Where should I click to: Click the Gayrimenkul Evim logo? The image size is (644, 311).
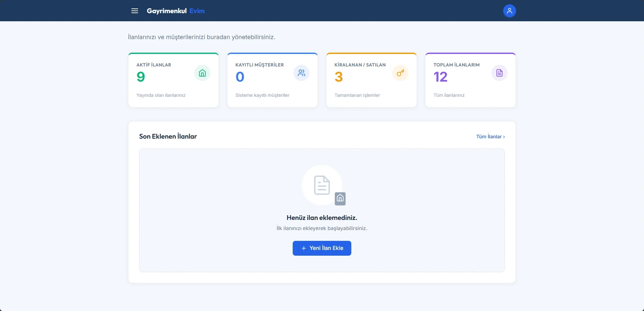tap(175, 11)
